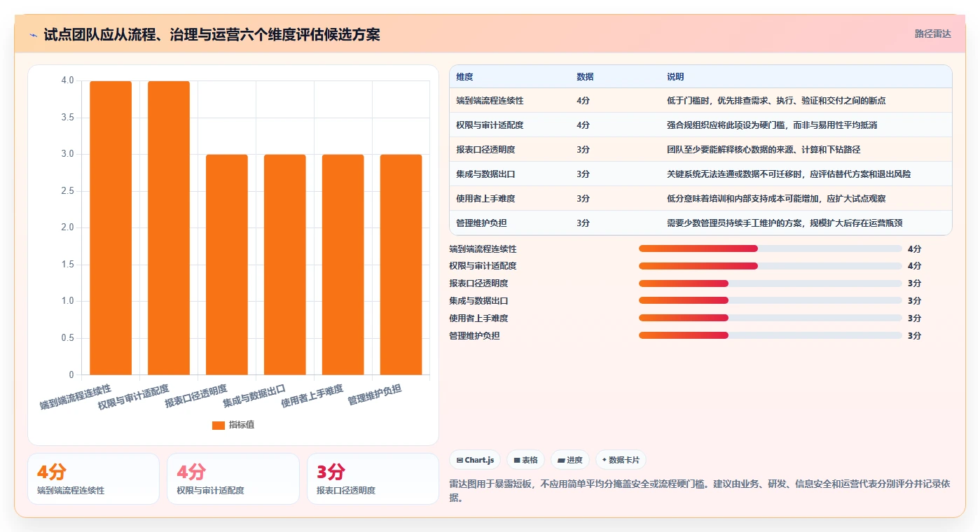Click the 管理维护负担 label in the progress list
The width and height of the screenshot is (980, 532).
point(474,336)
